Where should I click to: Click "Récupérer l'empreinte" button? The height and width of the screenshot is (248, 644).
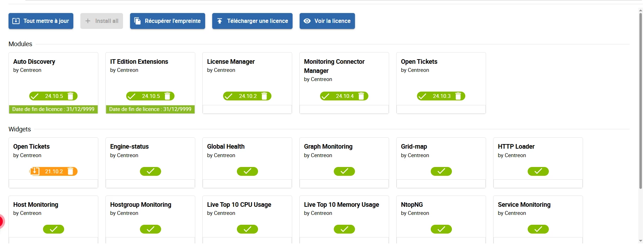point(167,21)
